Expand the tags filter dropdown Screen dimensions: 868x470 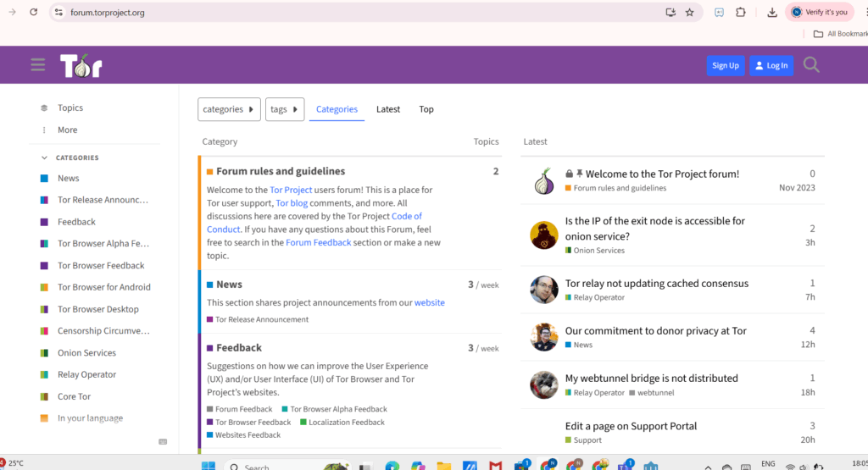tap(285, 109)
